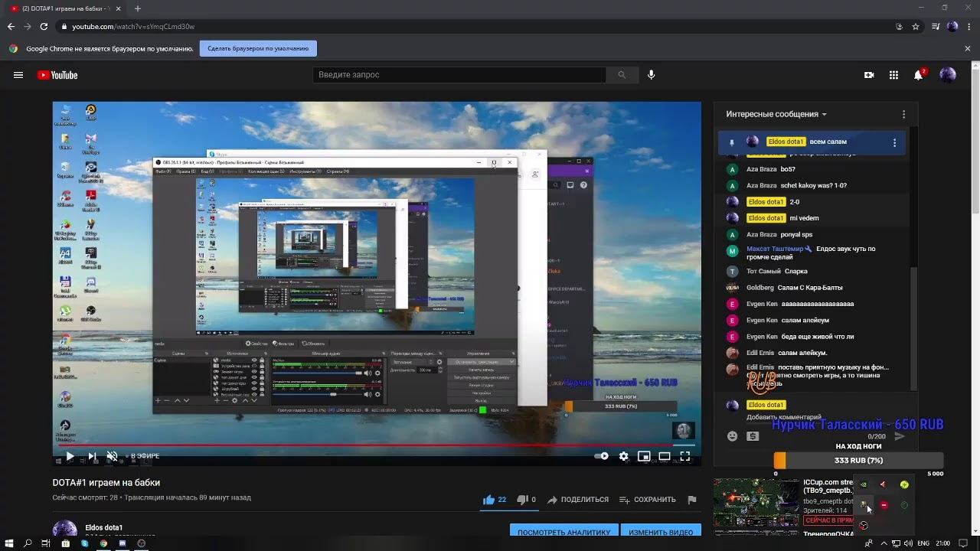Click the СОХРАНИТЬ save button
This screenshot has width=980, height=551.
(648, 500)
